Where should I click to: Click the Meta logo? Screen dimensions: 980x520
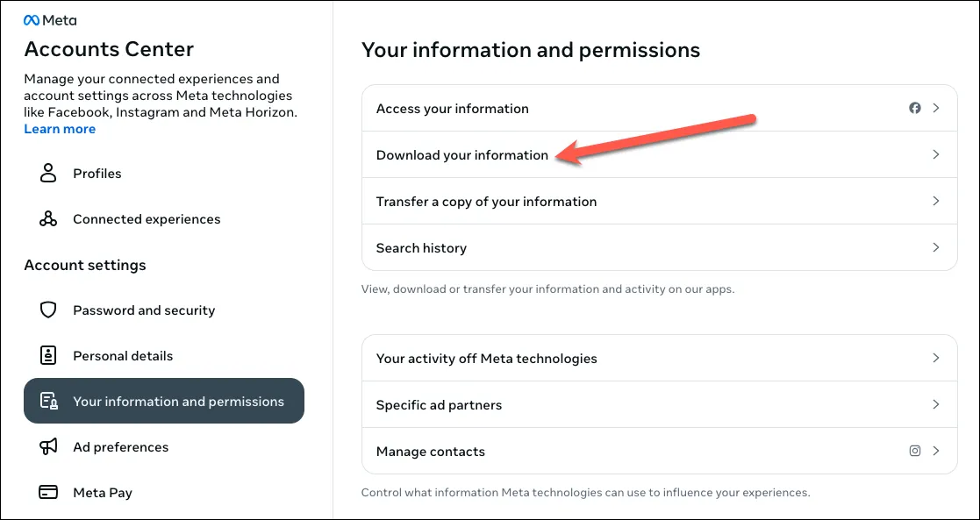point(50,20)
